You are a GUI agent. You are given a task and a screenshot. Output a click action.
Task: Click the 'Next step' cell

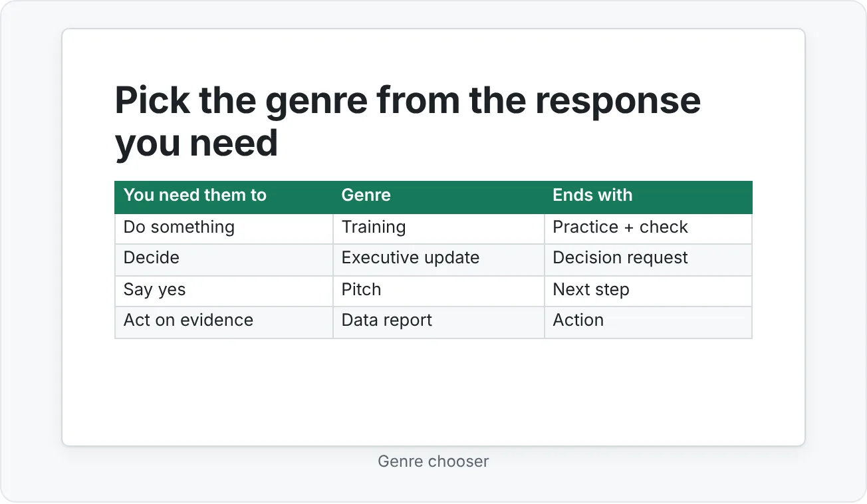(x=648, y=291)
